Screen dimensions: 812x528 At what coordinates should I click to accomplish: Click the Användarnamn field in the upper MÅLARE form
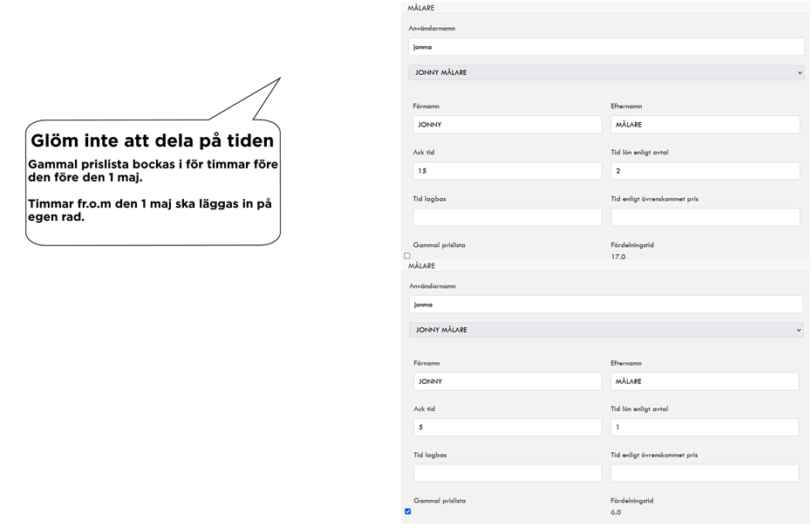point(606,46)
